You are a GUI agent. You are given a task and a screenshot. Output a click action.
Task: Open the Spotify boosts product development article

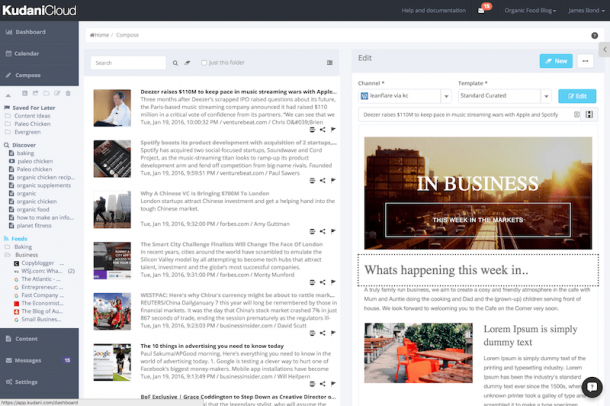[x=238, y=142]
